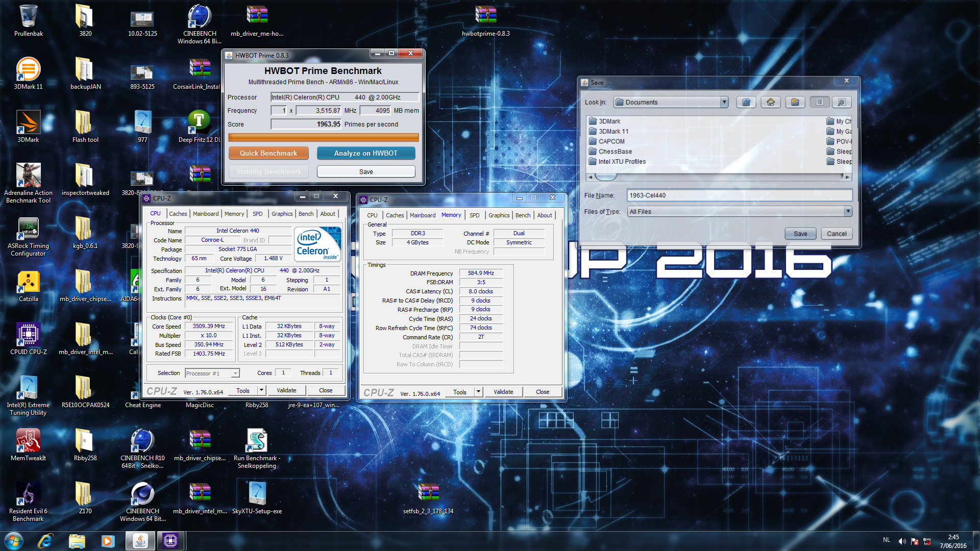Open Windows Explorer from the taskbar
The image size is (980, 551).
[x=77, y=541]
